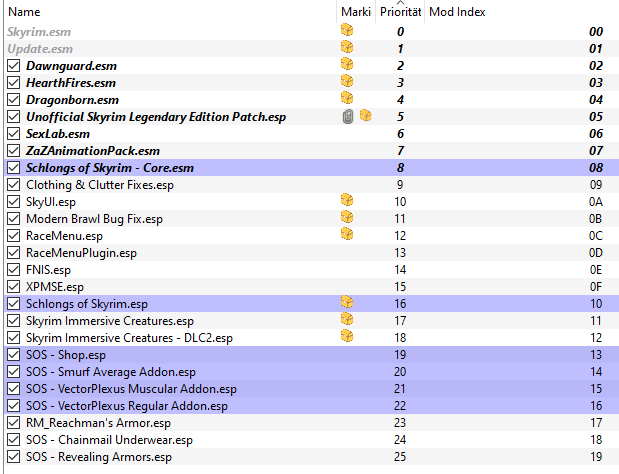
Task: Select SOS - Chainmail Underwear.esp name
Action: [x=109, y=440]
